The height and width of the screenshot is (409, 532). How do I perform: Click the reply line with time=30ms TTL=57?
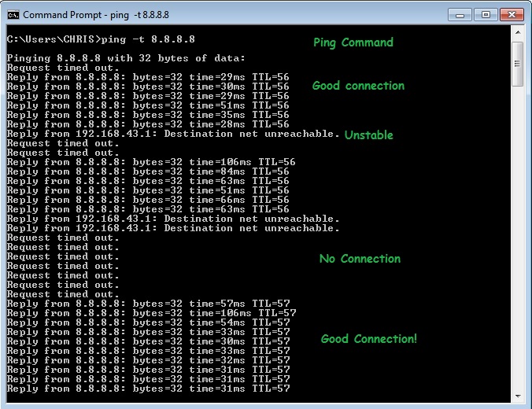coord(149,341)
